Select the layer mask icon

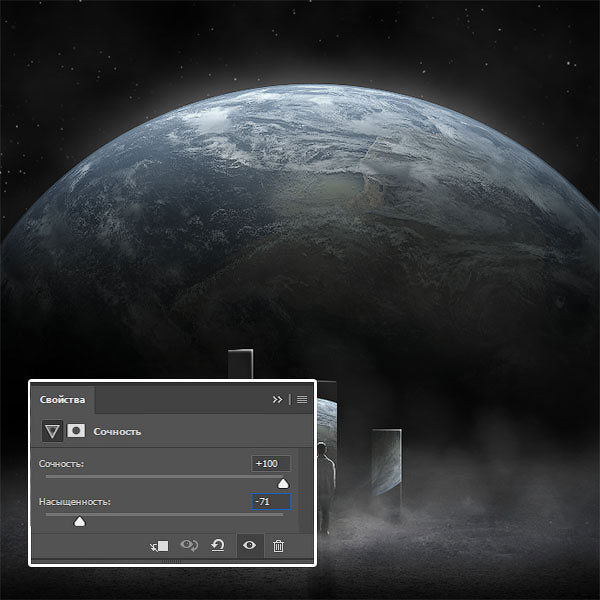[x=76, y=431]
